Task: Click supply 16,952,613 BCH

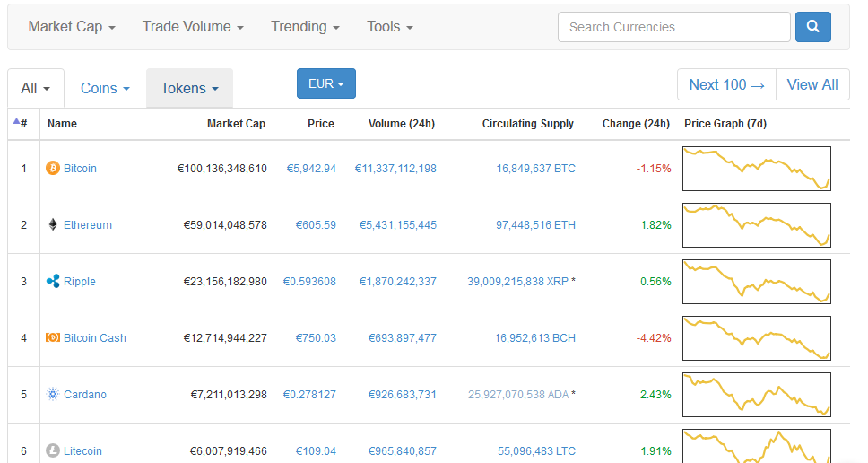Action: click(534, 338)
